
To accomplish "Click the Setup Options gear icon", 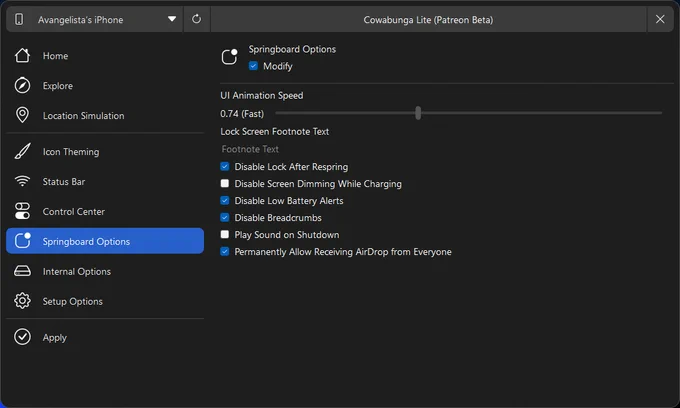I will pos(22,301).
